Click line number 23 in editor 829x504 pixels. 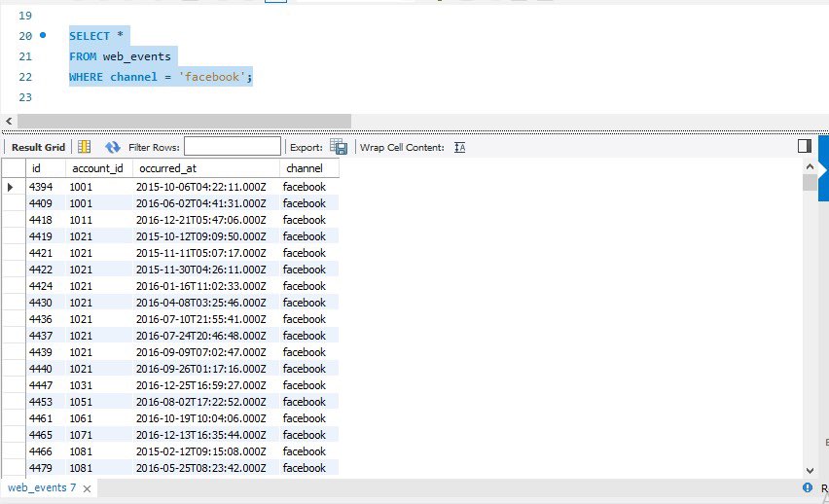[25, 98]
